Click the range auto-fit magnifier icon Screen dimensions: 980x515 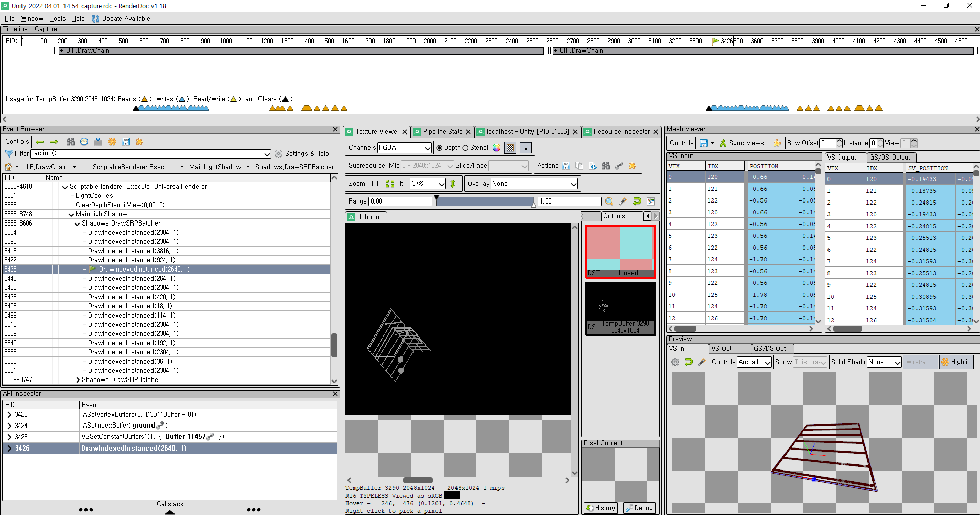pyautogui.click(x=609, y=201)
